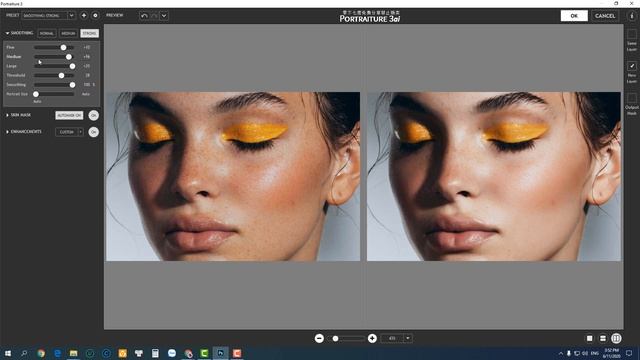Viewport: 640px width, 360px height.
Task: Open the zoom percentage dropdown
Action: click(x=407, y=338)
